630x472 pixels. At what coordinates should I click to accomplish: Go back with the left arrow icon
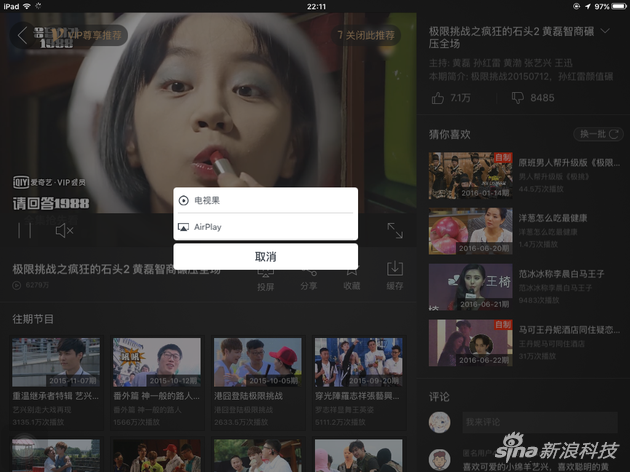(22, 35)
